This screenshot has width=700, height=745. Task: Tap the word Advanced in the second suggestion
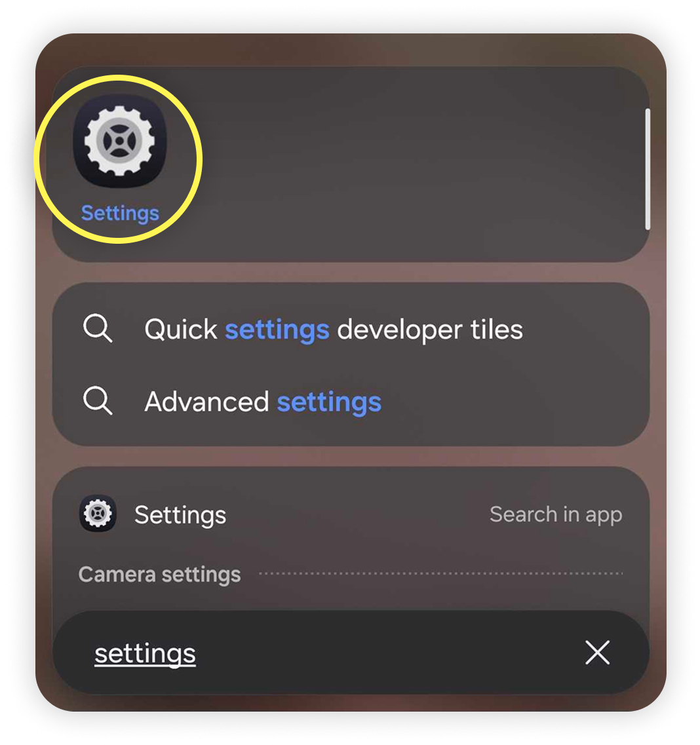[x=206, y=402]
